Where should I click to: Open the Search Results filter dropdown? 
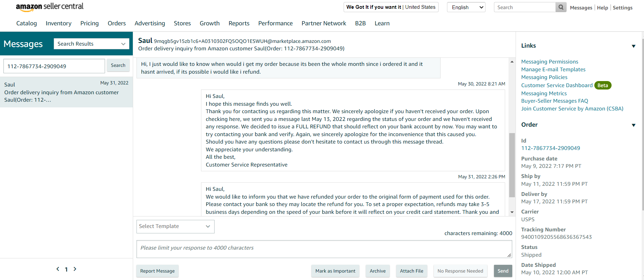[x=92, y=44]
